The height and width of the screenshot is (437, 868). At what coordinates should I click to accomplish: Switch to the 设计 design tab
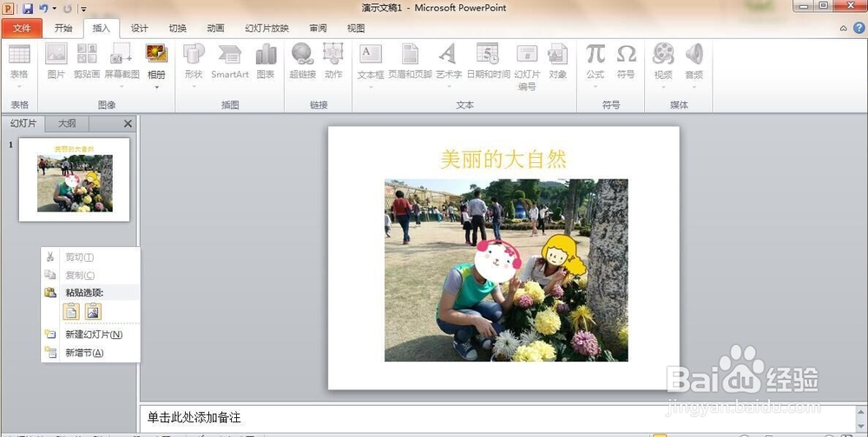click(140, 29)
